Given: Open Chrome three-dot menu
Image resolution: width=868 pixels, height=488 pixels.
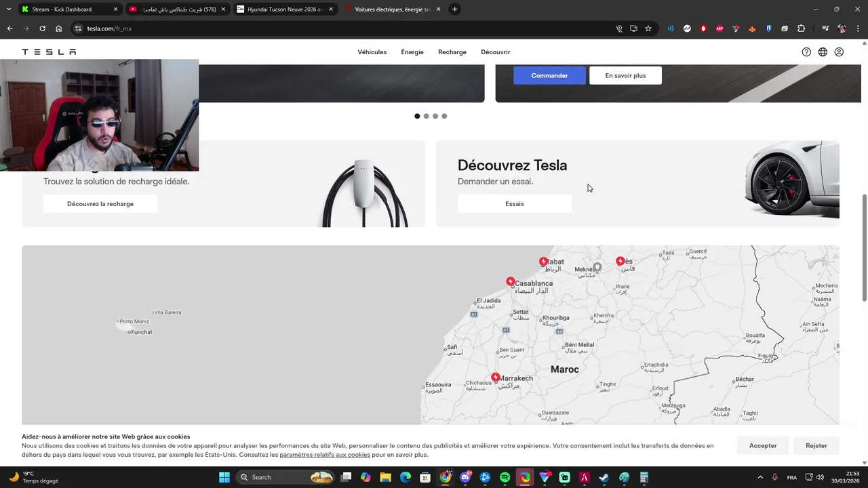Looking at the screenshot, I should [858, 28].
